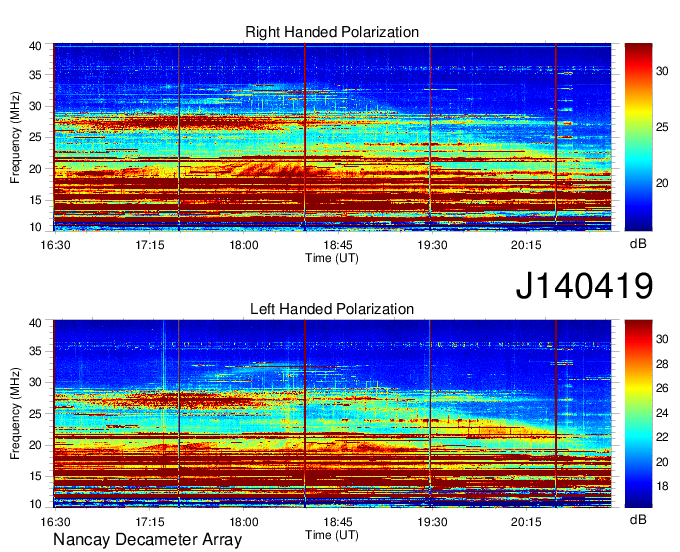This screenshot has height=552, width=680.
Task: Click "dB" label of Left Handed color bar
Action: coord(638,519)
